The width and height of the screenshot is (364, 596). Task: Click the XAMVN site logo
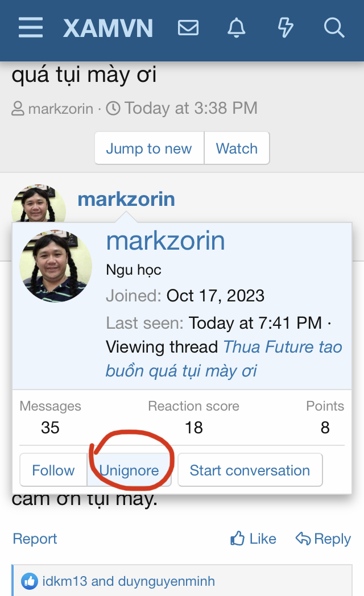[x=108, y=28]
